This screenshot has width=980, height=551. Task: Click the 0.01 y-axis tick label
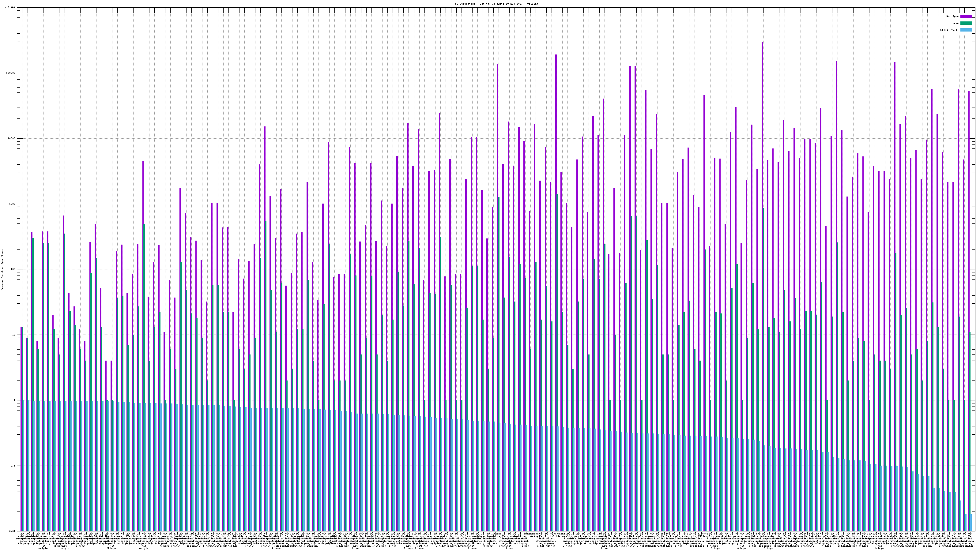13,531
